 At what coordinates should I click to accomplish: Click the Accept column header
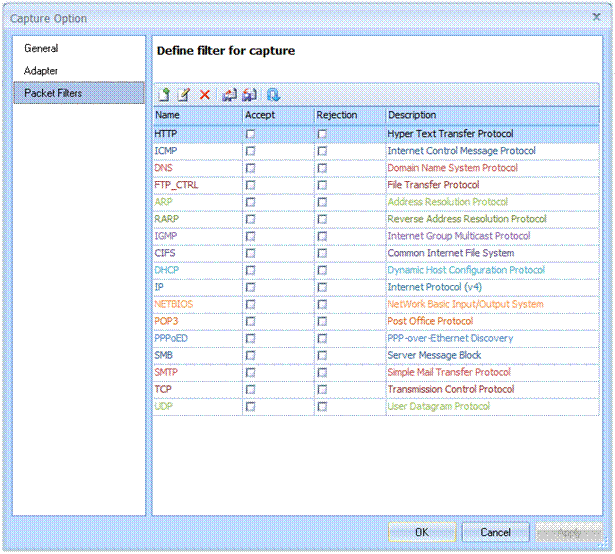[278, 115]
